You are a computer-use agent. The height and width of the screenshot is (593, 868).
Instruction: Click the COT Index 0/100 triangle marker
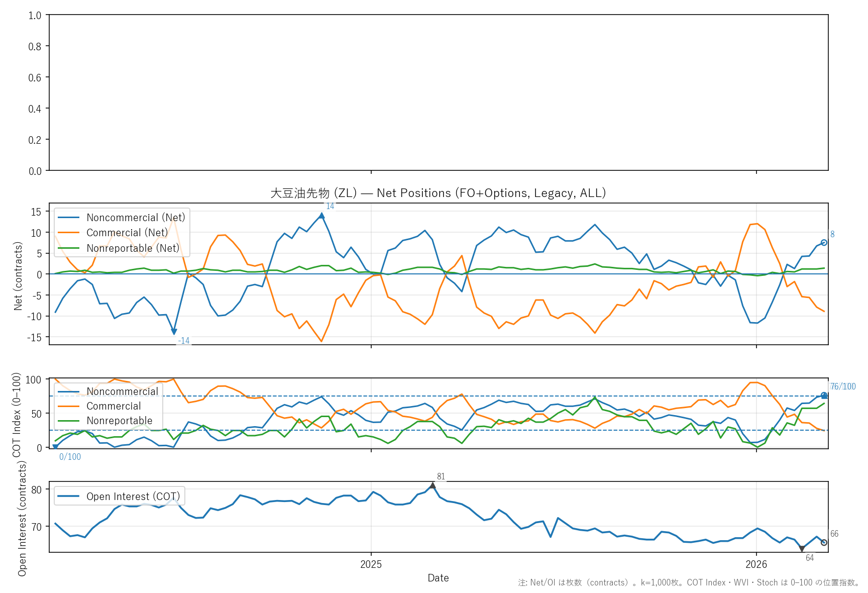pos(55,446)
